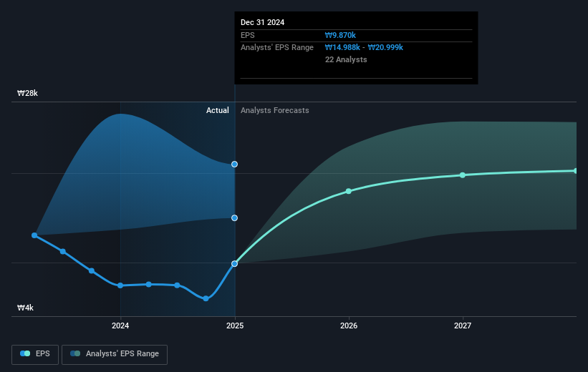The height and width of the screenshot is (372, 588).
Task: Click the EPS legend color icon
Action: pos(25,353)
